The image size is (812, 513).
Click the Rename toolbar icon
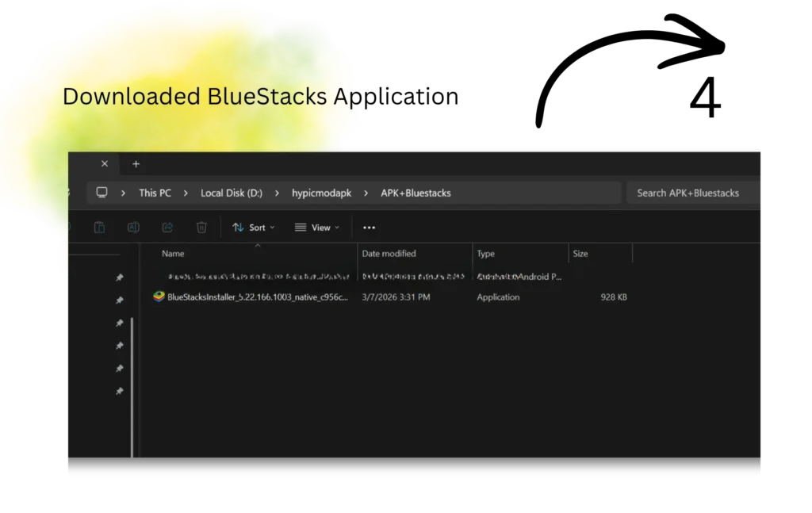point(133,228)
